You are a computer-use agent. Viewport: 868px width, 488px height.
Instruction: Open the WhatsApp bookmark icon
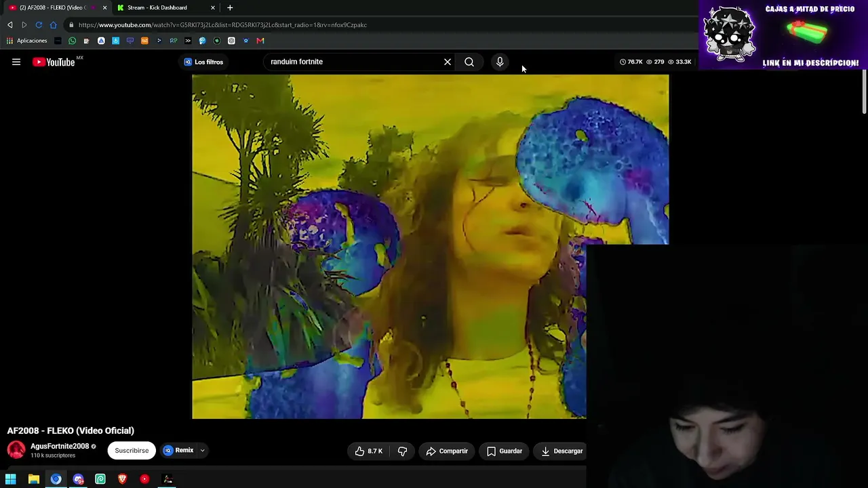pos(72,41)
